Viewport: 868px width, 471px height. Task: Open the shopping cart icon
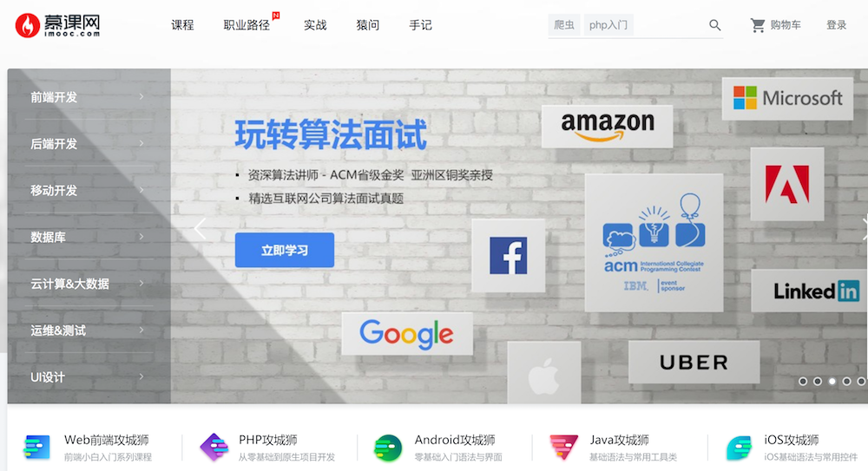pyautogui.click(x=758, y=25)
